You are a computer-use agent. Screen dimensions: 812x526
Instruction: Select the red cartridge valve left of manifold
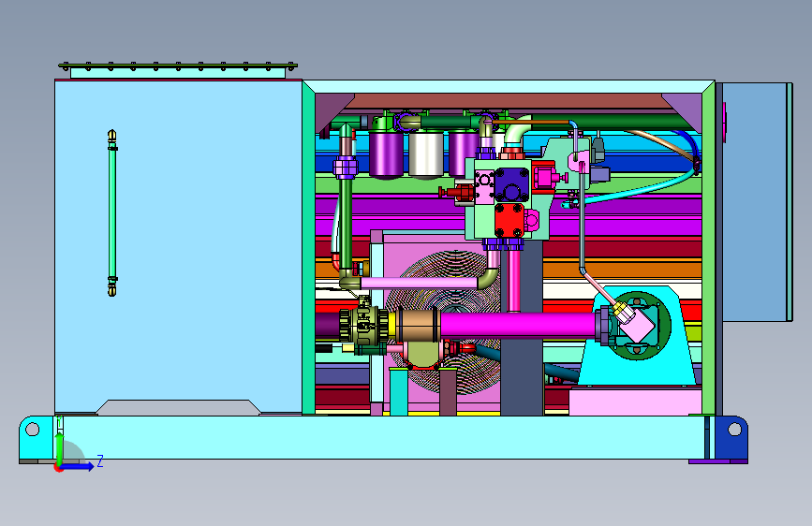(x=457, y=193)
